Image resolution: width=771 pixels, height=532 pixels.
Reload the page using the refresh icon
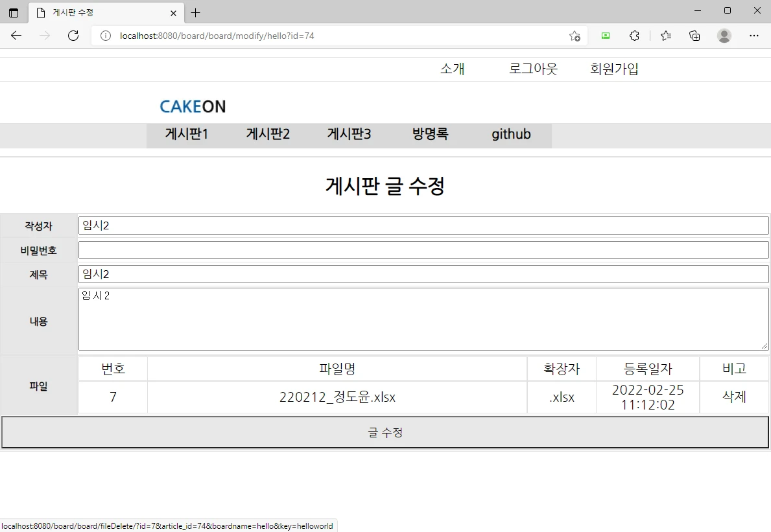click(73, 36)
